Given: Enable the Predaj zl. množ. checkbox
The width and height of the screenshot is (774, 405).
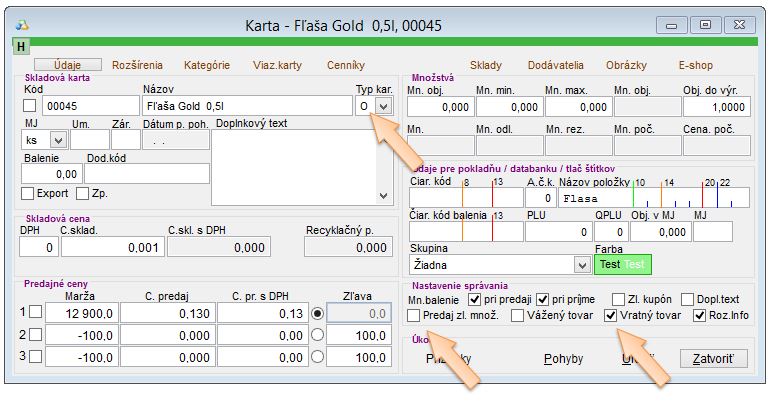Looking at the screenshot, I should [415, 316].
